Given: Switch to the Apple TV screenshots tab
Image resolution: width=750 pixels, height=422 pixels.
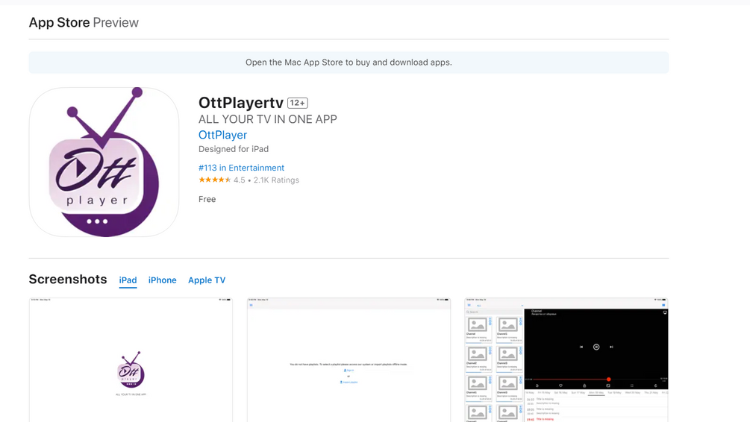Looking at the screenshot, I should point(207,280).
